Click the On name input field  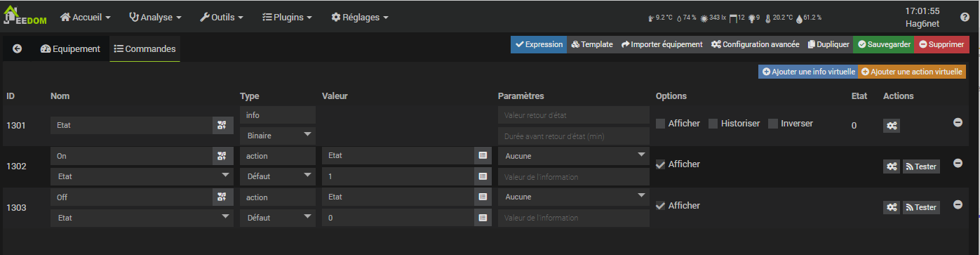[132, 156]
